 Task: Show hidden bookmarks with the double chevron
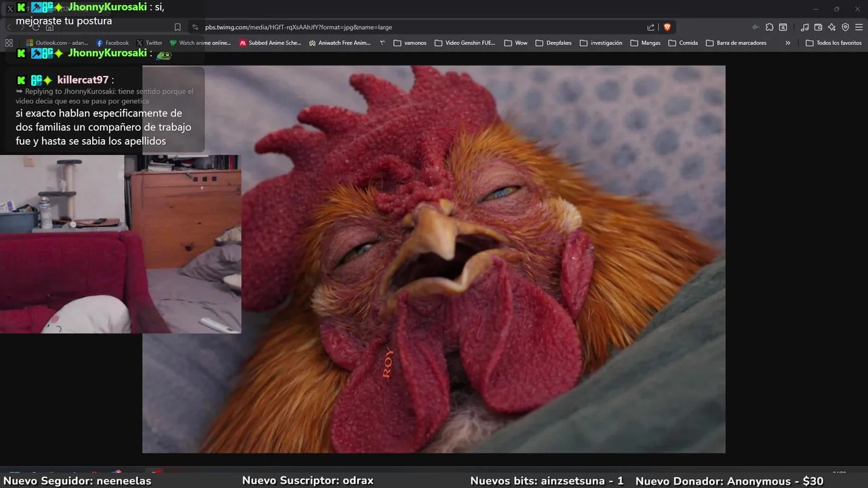(787, 43)
